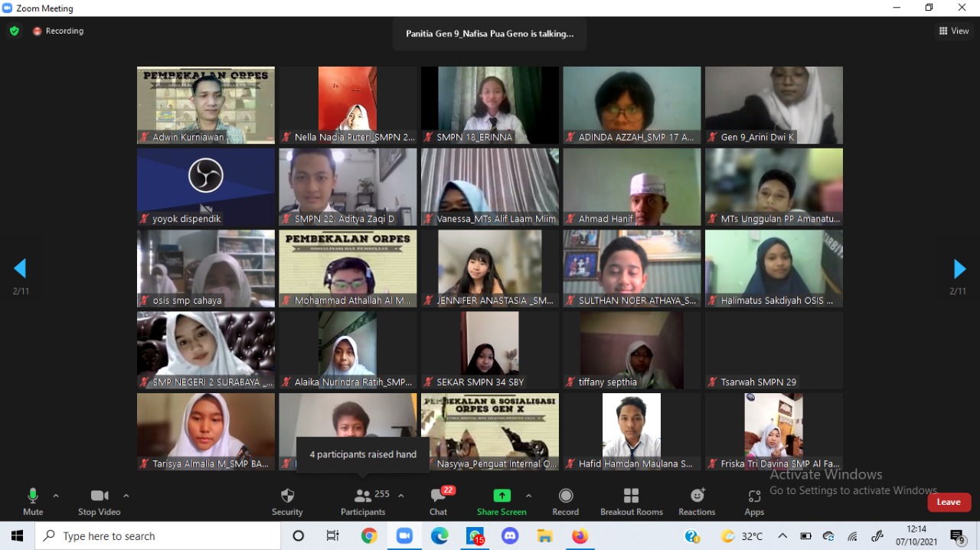
Task: Open Google Chrome from taskbar
Action: pyautogui.click(x=369, y=536)
